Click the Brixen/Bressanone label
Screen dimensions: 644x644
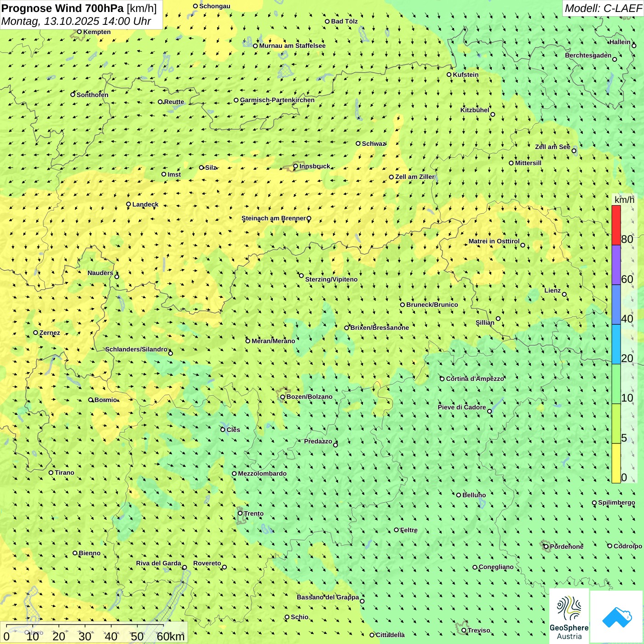[x=379, y=328]
